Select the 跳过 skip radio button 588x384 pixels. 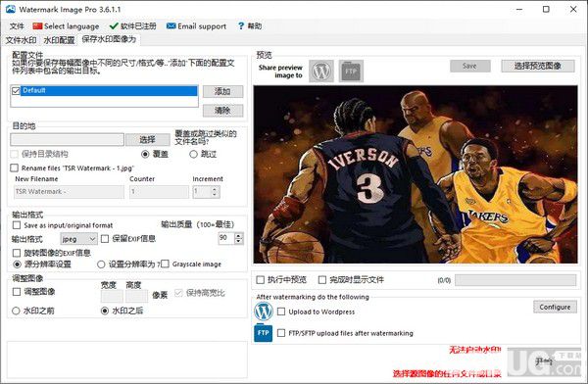point(193,154)
